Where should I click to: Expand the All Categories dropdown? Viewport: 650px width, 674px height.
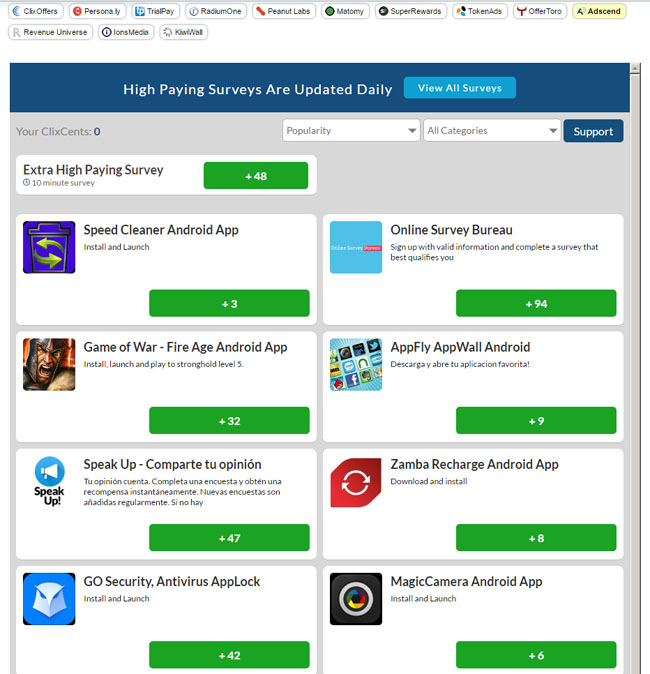point(492,130)
